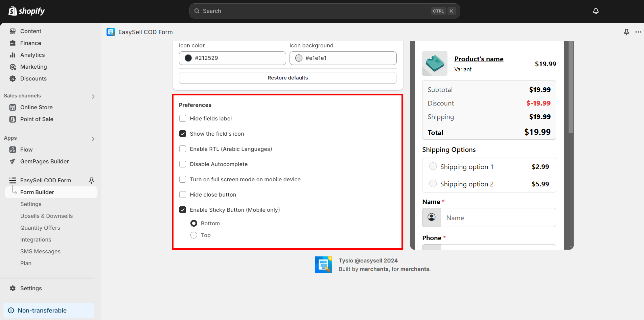This screenshot has width=644, height=320.
Task: Switch to Upsells & Downsells
Action: tap(46, 216)
